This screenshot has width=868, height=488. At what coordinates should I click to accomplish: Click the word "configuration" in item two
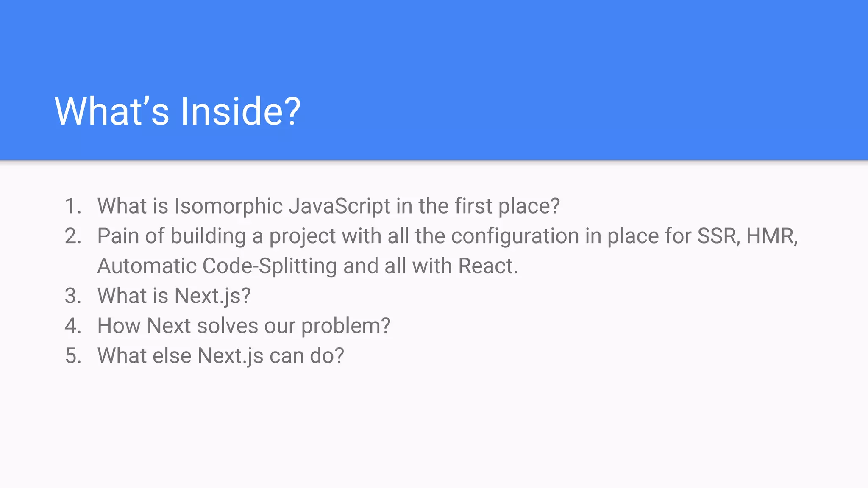515,236
